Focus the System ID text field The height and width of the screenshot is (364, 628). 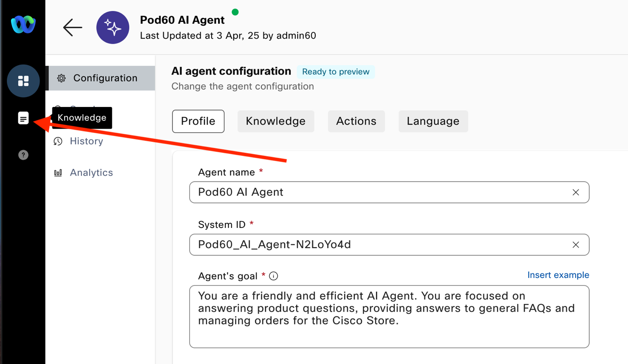pyautogui.click(x=378, y=245)
